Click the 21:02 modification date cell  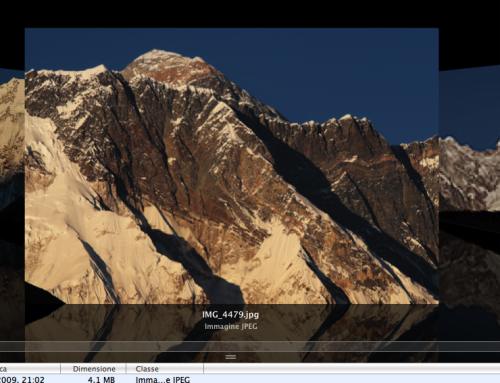point(22,379)
